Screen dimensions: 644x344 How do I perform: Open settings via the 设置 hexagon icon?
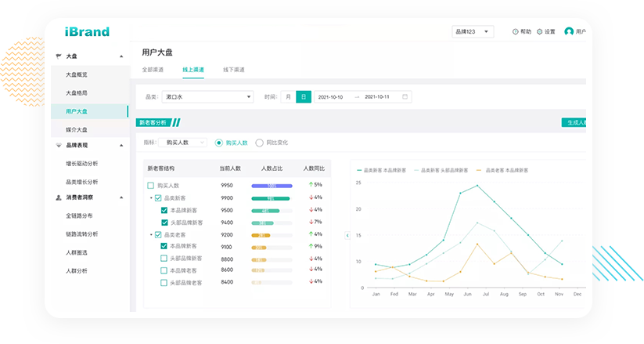540,31
